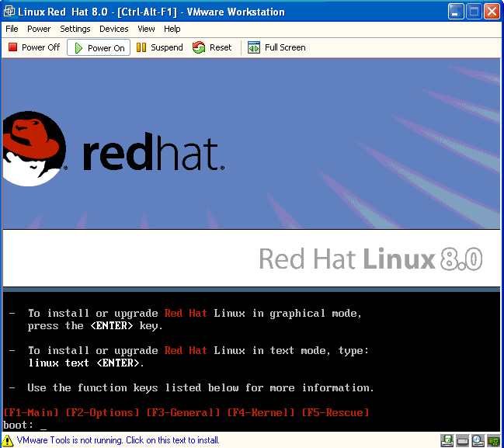This screenshot has height=448, width=504.
Task: Reset the virtual machine
Action: (x=212, y=47)
